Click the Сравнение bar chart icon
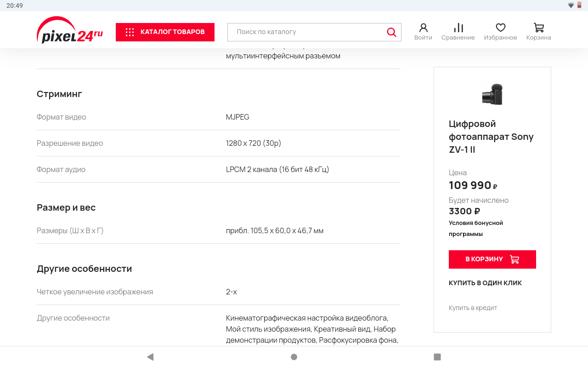The height and width of the screenshot is (368, 588). (458, 28)
